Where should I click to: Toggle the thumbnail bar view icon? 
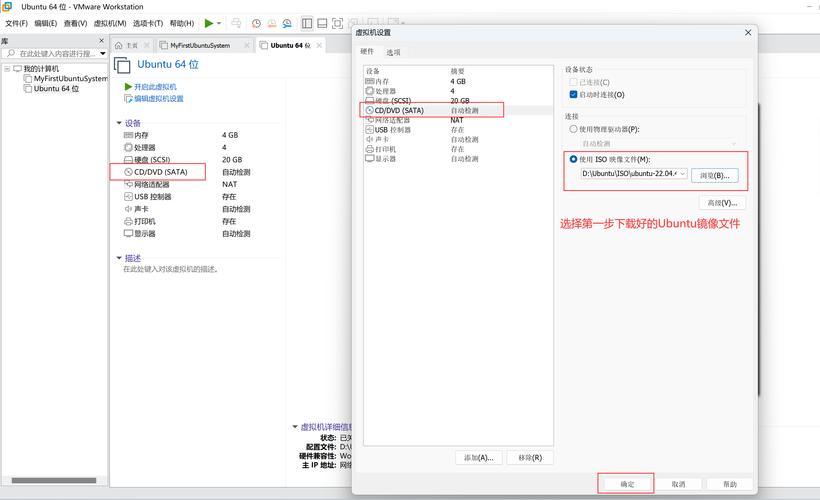click(x=322, y=23)
